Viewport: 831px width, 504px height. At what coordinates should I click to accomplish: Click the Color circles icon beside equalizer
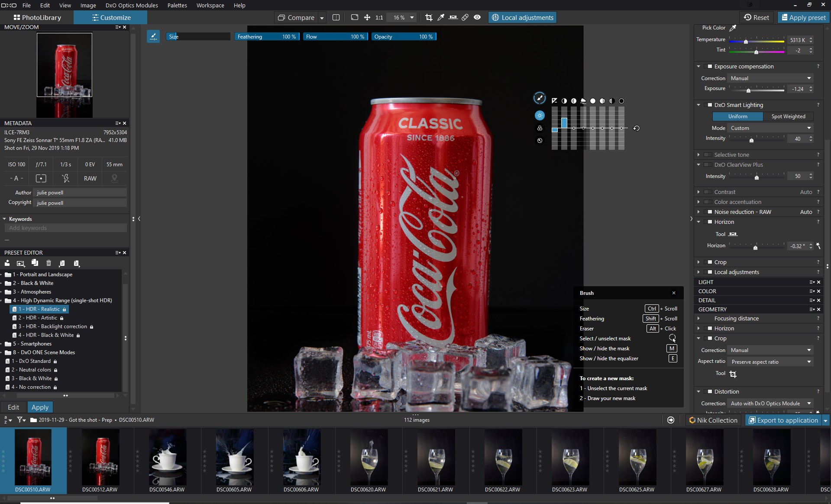pyautogui.click(x=540, y=128)
